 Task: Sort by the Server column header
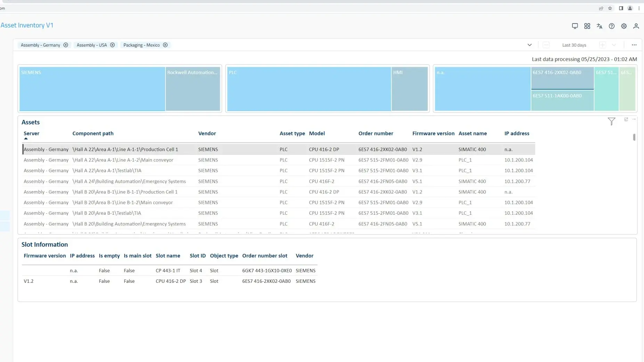pos(31,133)
